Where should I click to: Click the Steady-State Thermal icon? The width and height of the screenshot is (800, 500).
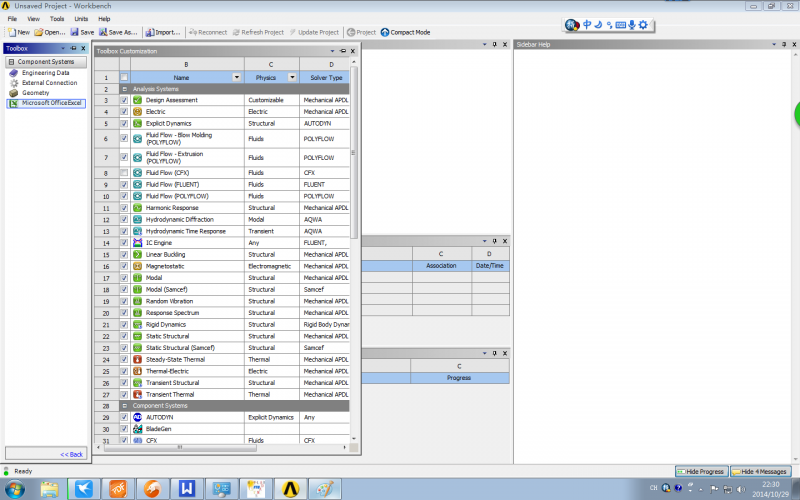pyautogui.click(x=137, y=360)
